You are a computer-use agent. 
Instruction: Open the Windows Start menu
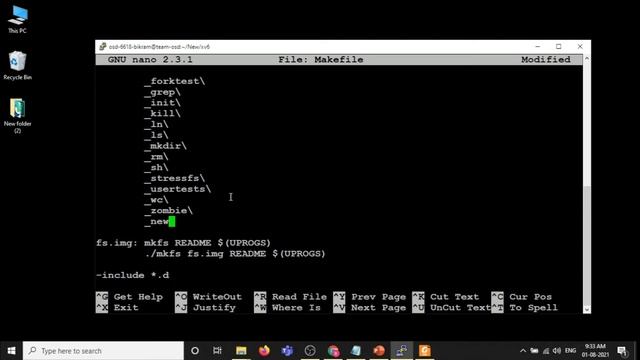[x=11, y=351]
